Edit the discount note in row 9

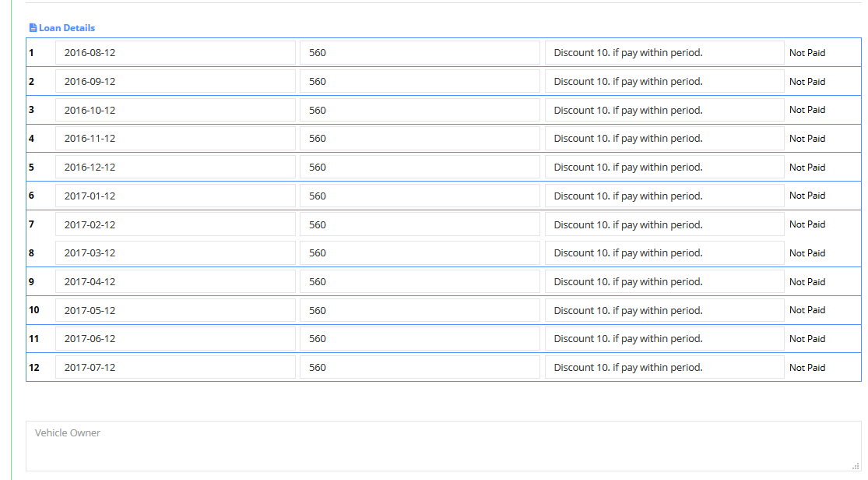[x=665, y=281]
